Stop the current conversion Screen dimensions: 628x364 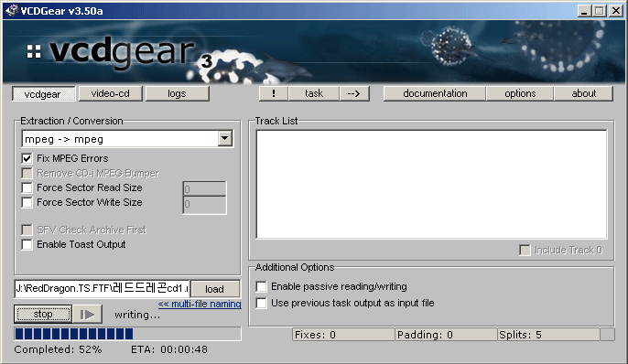43,315
